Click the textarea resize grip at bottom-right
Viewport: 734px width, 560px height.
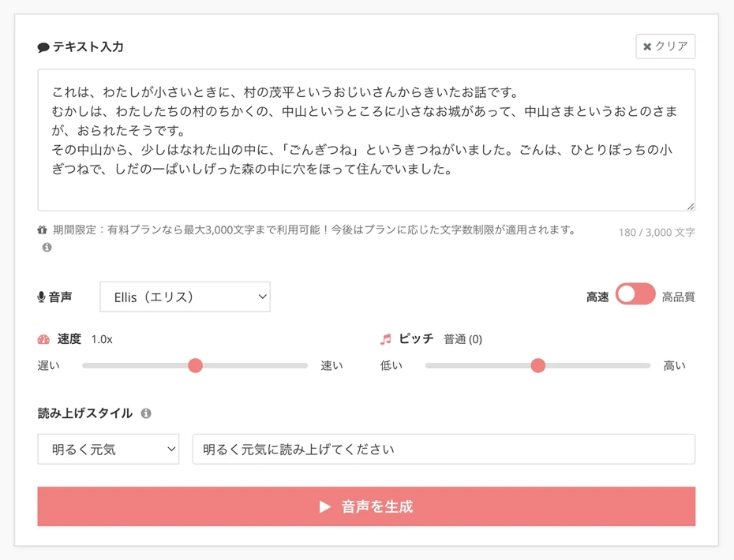[690, 207]
